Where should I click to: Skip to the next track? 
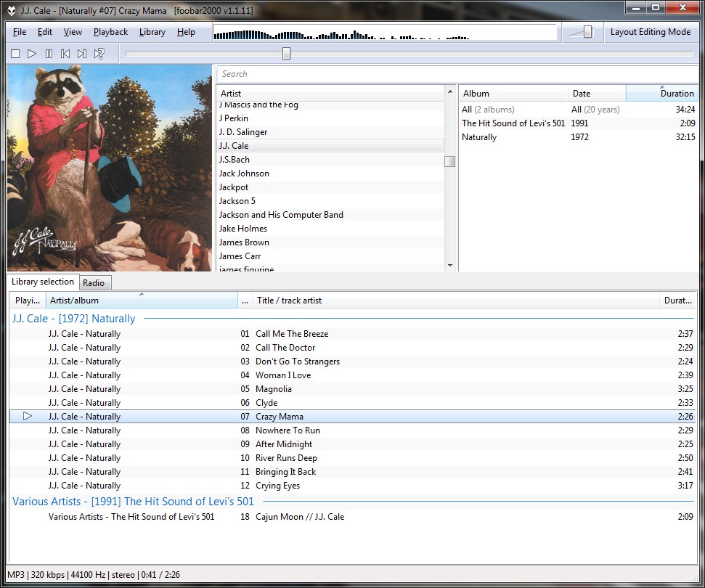coord(82,54)
